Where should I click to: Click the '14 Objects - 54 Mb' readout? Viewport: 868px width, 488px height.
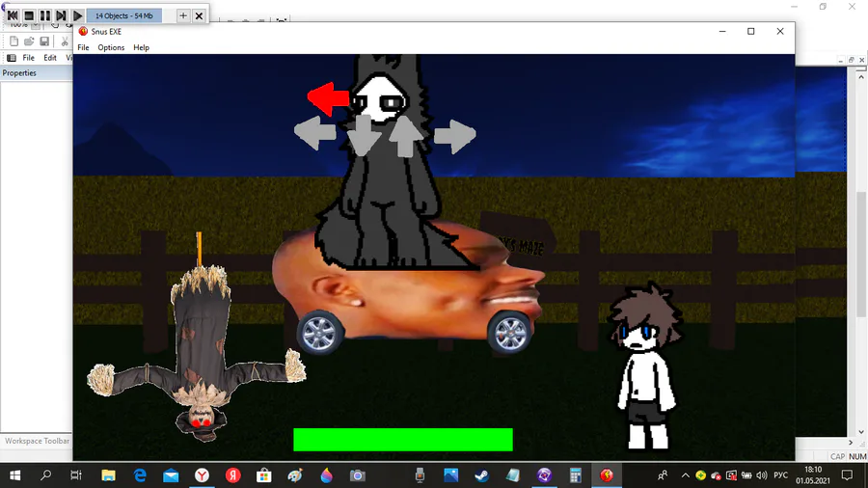124,16
